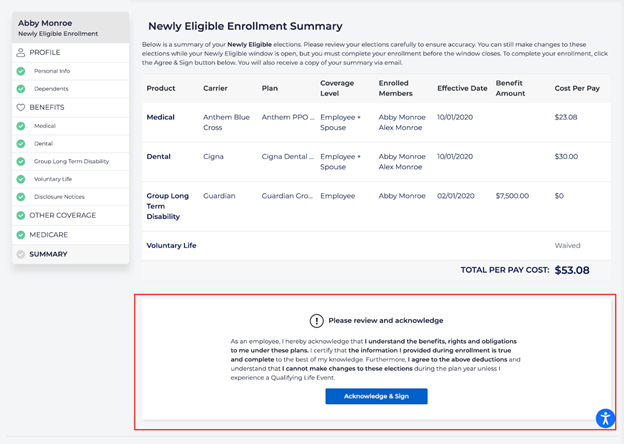Viewport: 624px width, 444px height.
Task: Select the SUMMARY navigation item
Action: click(x=48, y=254)
